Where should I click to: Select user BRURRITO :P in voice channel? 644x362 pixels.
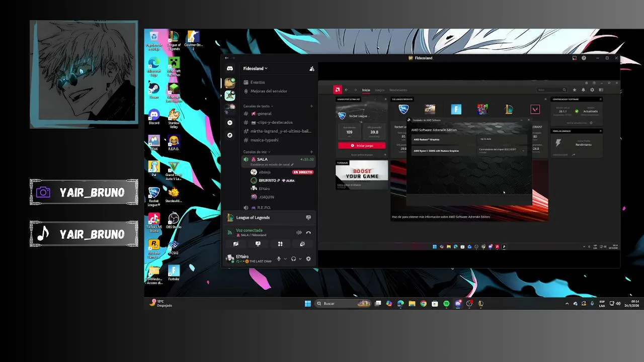[282, 180]
